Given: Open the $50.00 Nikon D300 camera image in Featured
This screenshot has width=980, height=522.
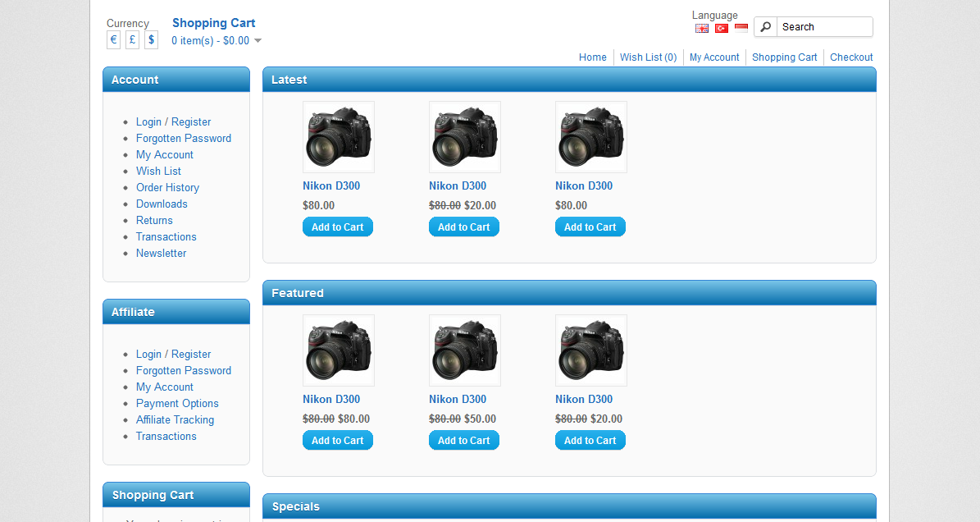Looking at the screenshot, I should pyautogui.click(x=465, y=350).
